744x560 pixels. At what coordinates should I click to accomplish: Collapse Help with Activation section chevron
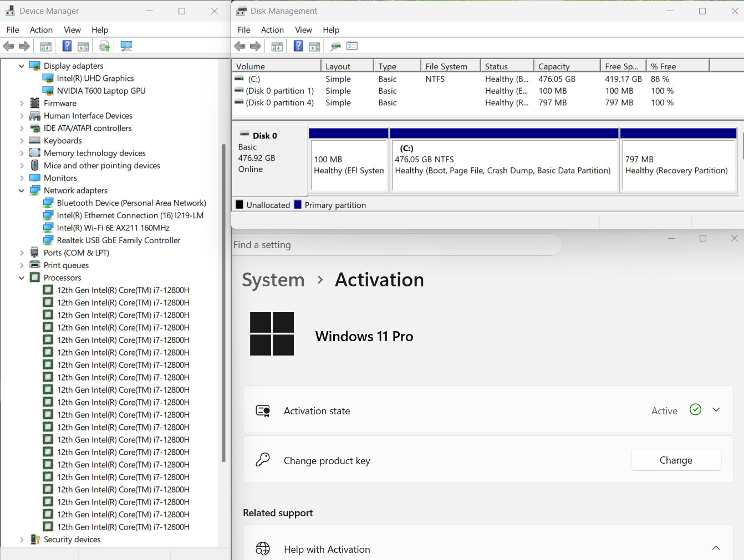click(x=716, y=548)
